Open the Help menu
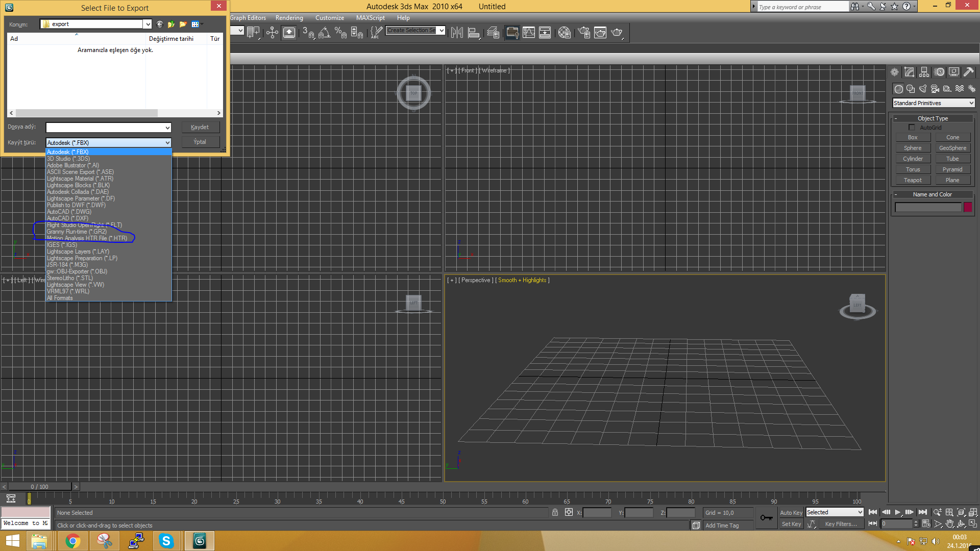Viewport: 980px width, 551px height. pyautogui.click(x=403, y=18)
